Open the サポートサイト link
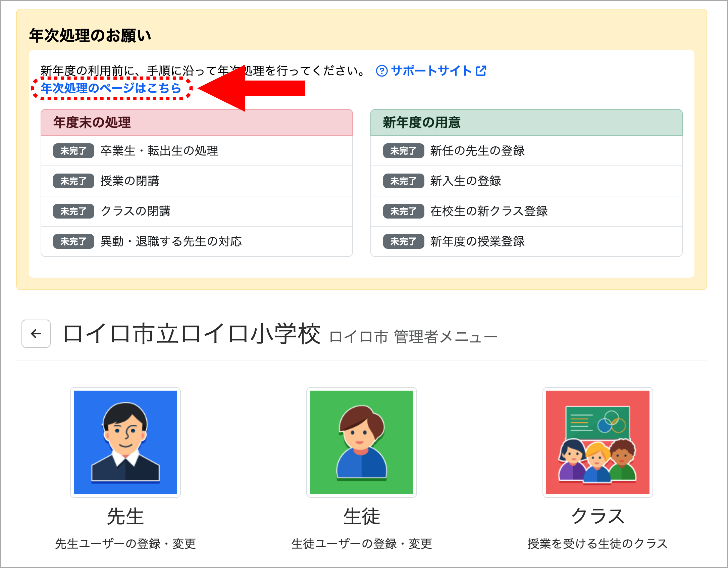The image size is (728, 568). 431,71
